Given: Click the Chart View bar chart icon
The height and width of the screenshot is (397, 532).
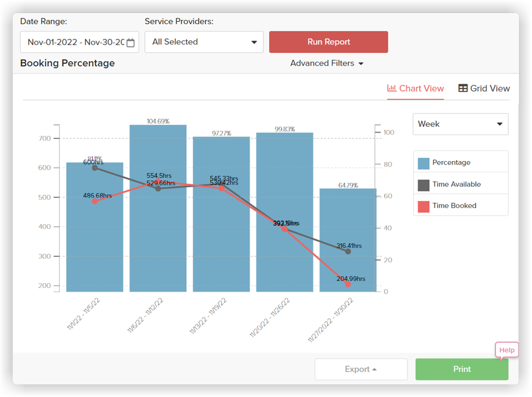Looking at the screenshot, I should point(392,88).
